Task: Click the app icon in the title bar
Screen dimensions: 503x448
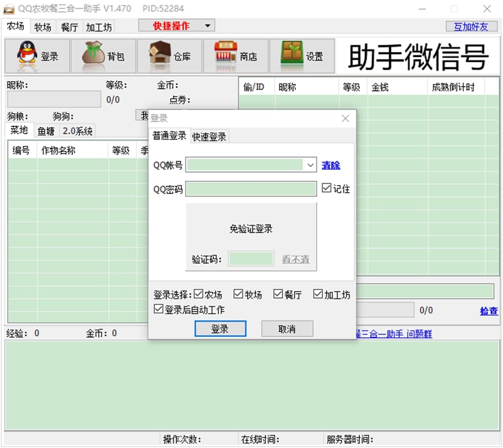Action: pos(10,8)
